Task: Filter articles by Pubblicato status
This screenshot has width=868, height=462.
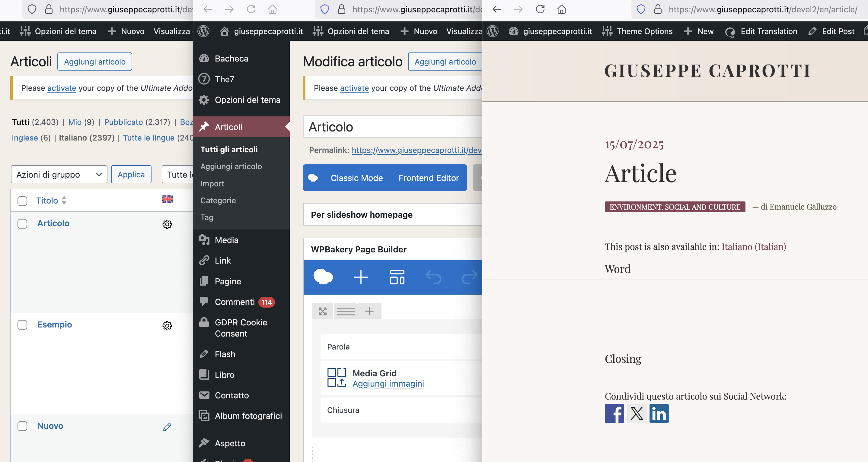Action: pos(123,122)
